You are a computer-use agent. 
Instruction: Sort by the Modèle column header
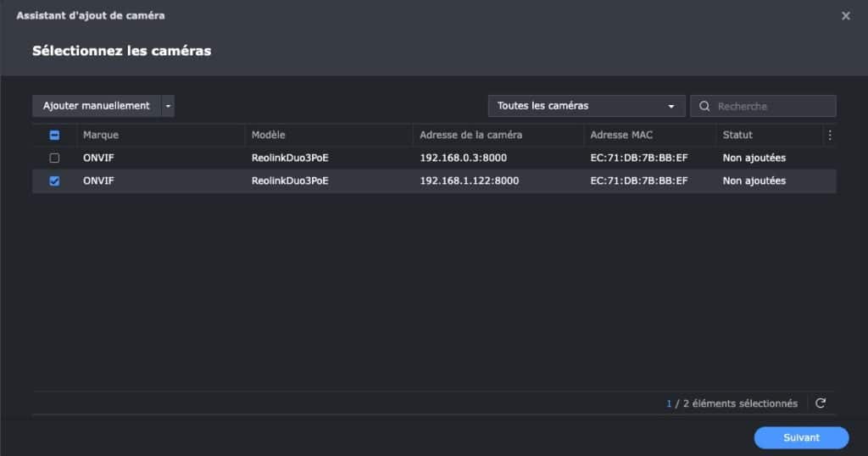269,135
